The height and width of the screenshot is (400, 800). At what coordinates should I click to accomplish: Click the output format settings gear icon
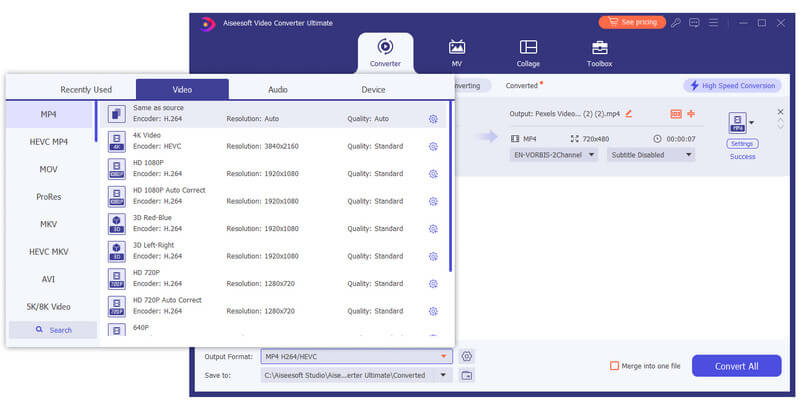(466, 356)
